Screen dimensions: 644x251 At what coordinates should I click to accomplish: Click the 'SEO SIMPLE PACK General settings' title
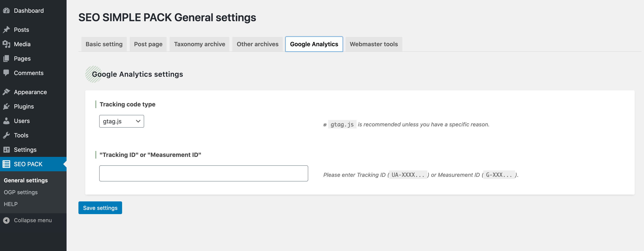[x=167, y=18]
